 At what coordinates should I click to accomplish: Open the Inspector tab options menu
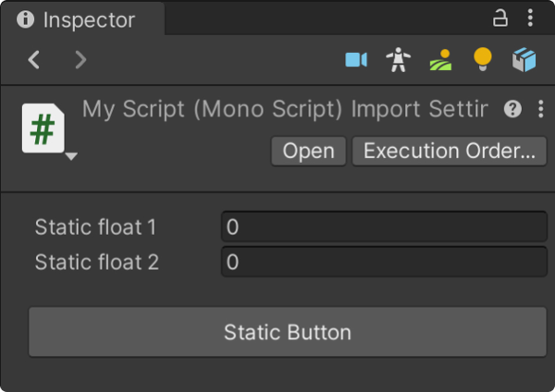pyautogui.click(x=530, y=18)
